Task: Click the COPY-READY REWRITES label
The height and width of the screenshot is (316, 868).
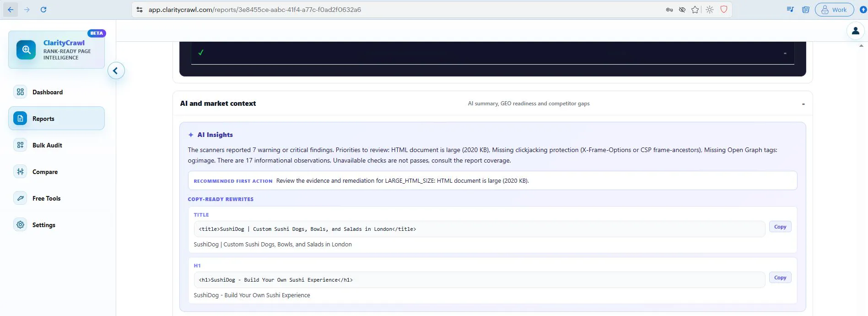Action: pyautogui.click(x=221, y=199)
